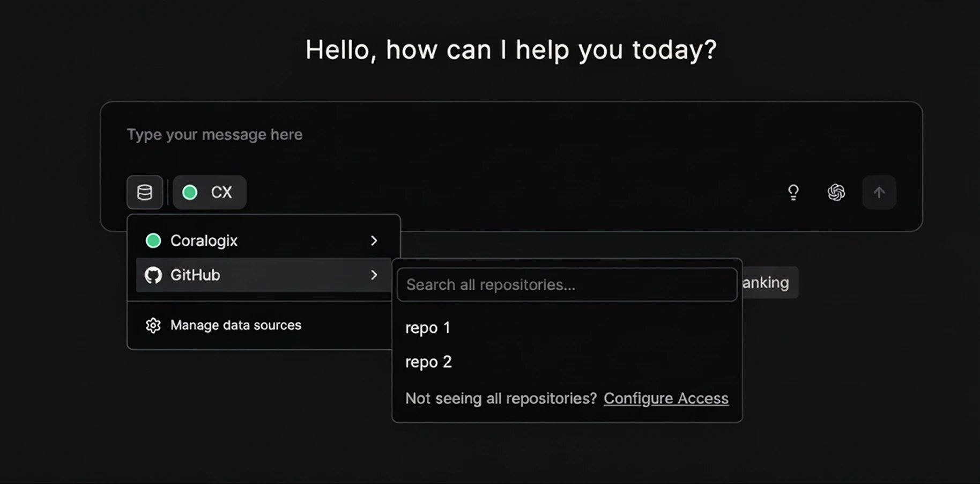Screen dimensions: 980x484
Task: Click the send message arrow icon
Action: pyautogui.click(x=879, y=192)
